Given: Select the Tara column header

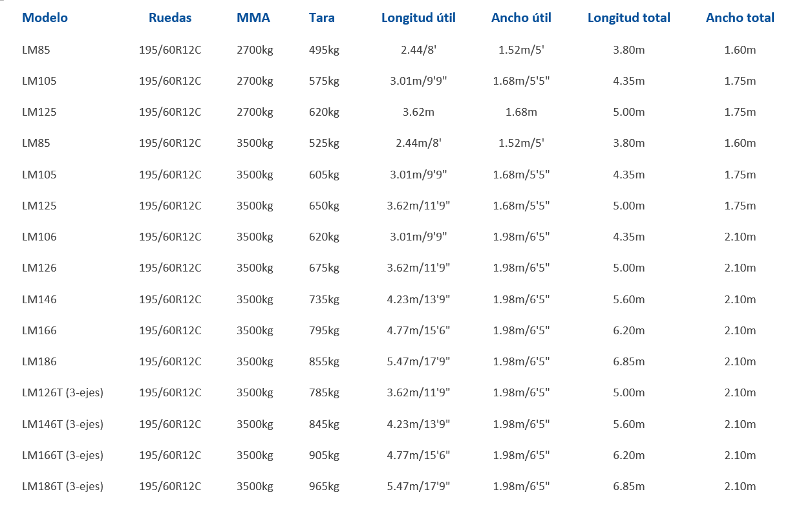Looking at the screenshot, I should pyautogui.click(x=322, y=18).
